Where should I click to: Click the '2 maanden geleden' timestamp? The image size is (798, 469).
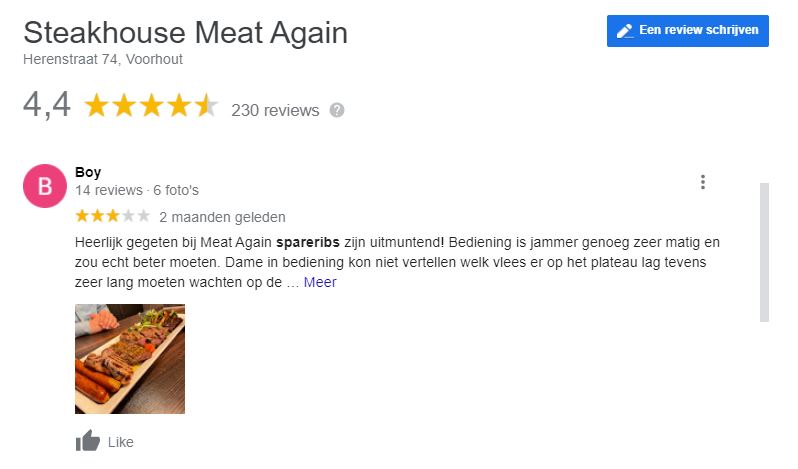point(222,216)
